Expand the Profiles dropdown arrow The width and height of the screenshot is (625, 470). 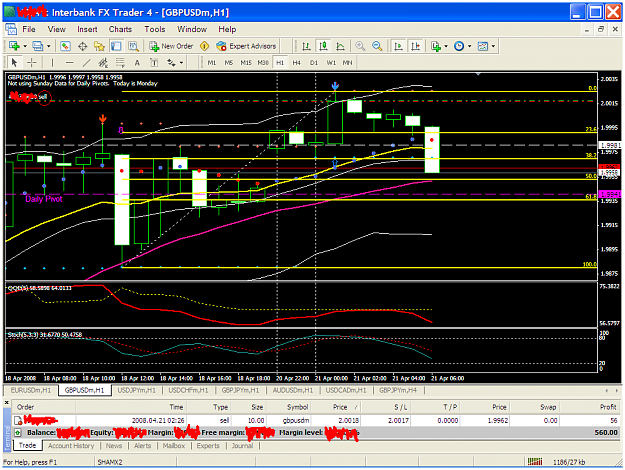click(49, 46)
